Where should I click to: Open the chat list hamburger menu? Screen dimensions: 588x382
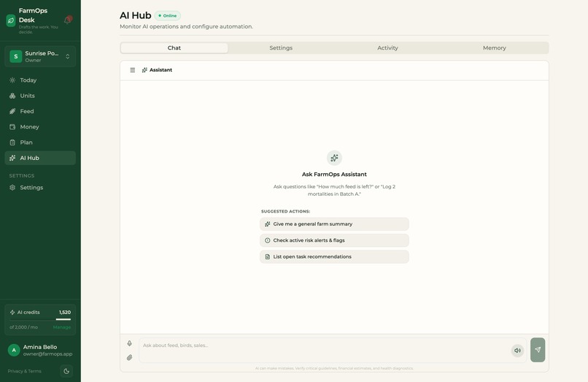click(132, 70)
